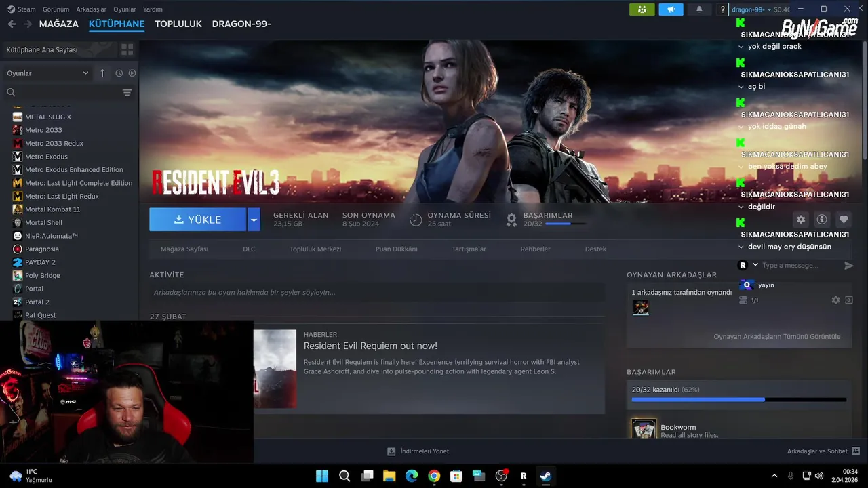Image resolution: width=868 pixels, height=488 pixels.
Task: Open the Steam menu
Action: (x=22, y=9)
